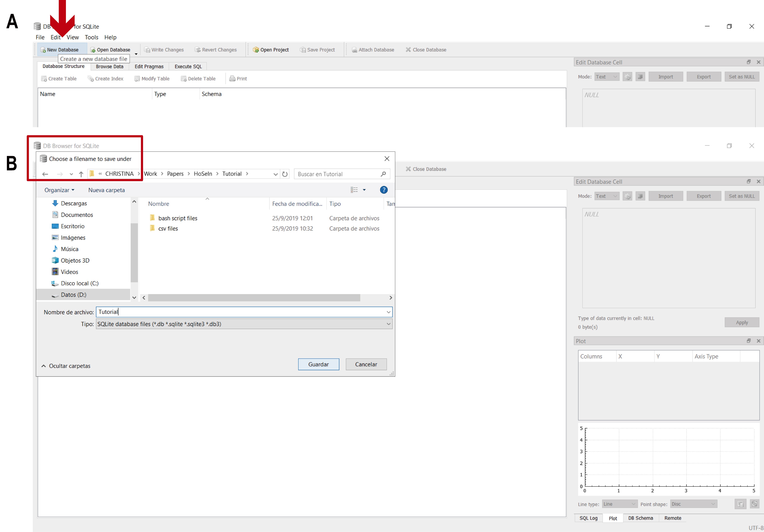The image size is (764, 532).
Task: Select the Database Structure tab
Action: tap(64, 66)
